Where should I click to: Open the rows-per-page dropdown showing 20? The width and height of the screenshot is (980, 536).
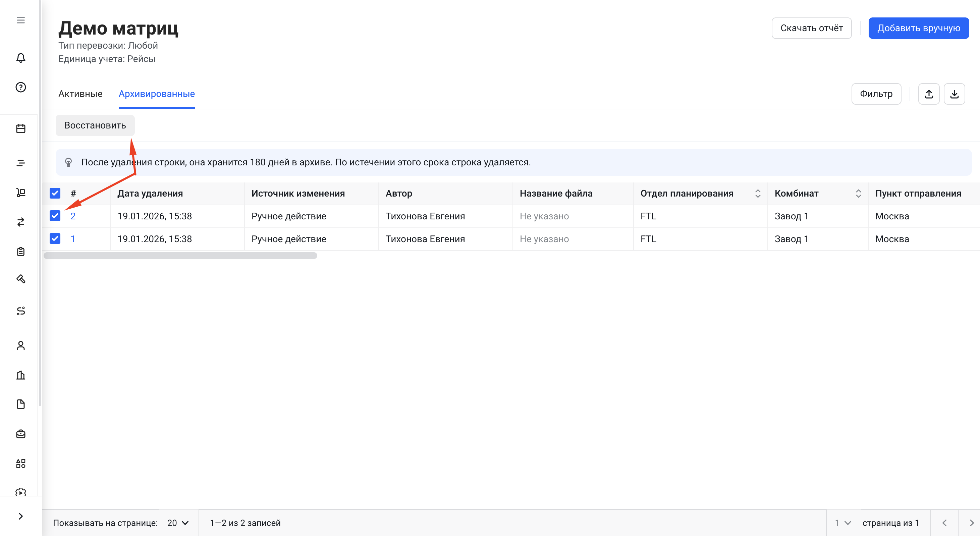coord(178,523)
